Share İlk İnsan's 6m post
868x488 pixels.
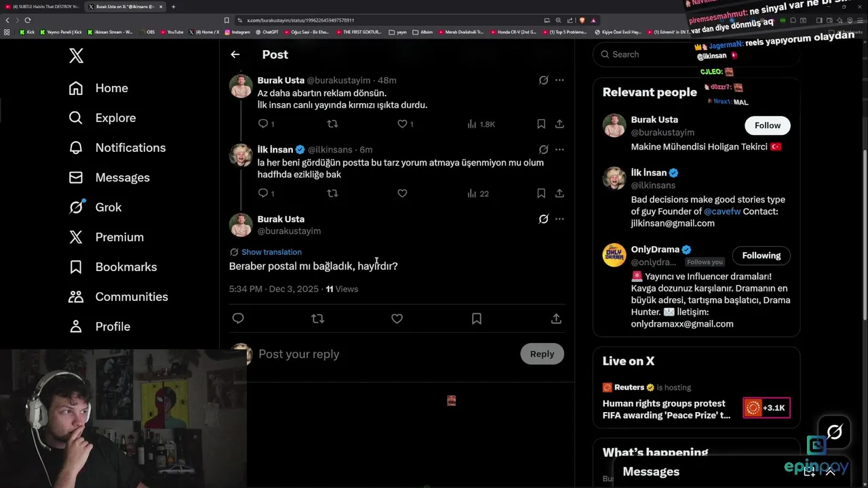(559, 193)
